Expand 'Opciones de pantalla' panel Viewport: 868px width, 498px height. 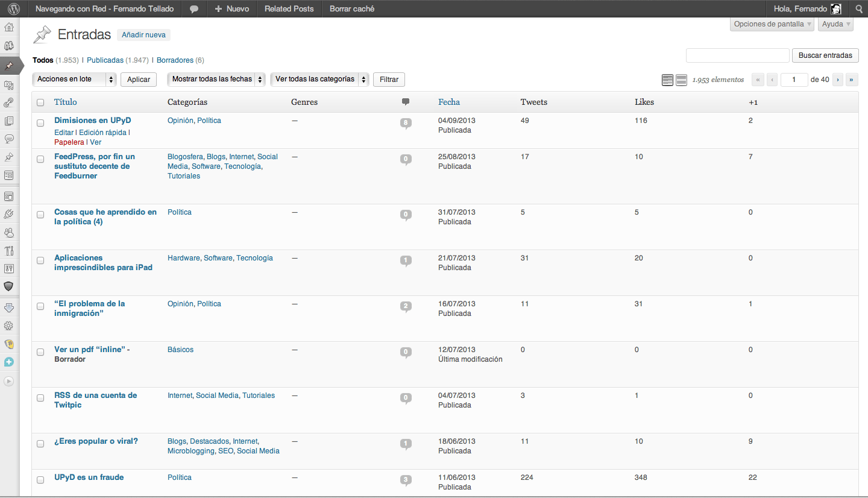[x=772, y=24]
